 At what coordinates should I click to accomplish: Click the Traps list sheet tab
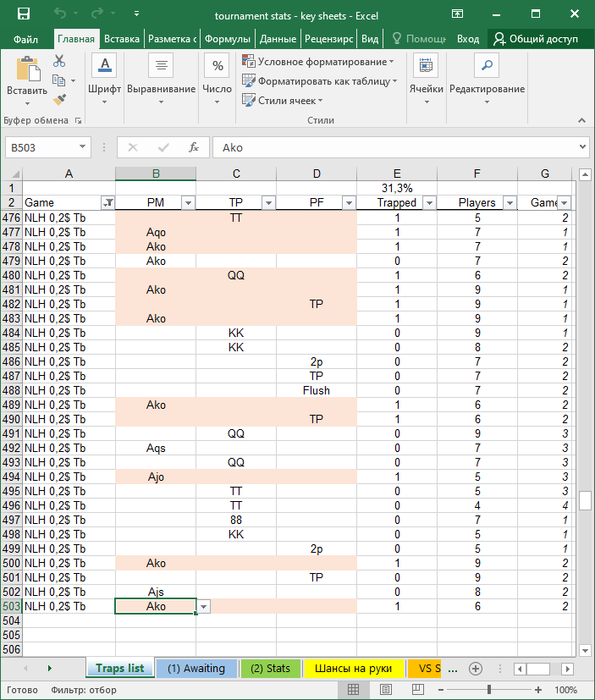(120, 668)
